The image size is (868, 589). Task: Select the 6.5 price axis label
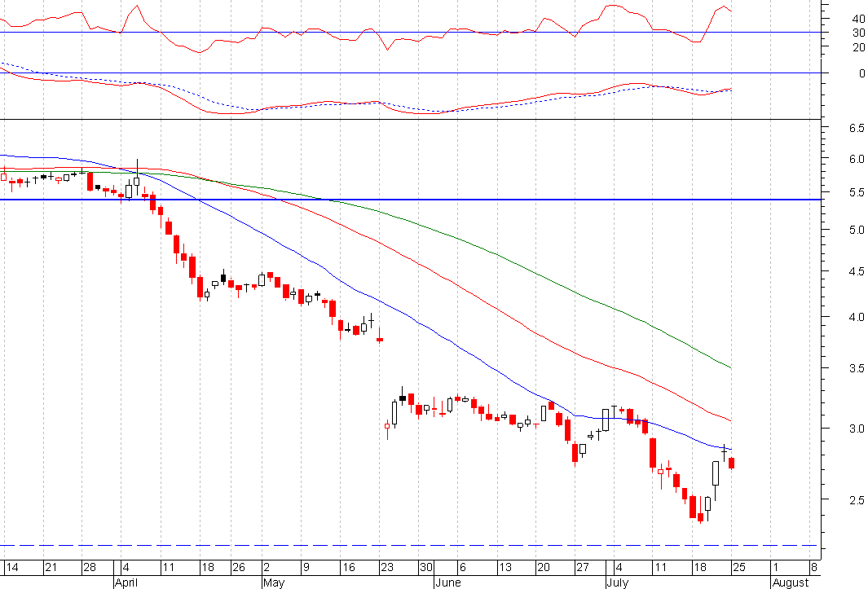tap(857, 128)
